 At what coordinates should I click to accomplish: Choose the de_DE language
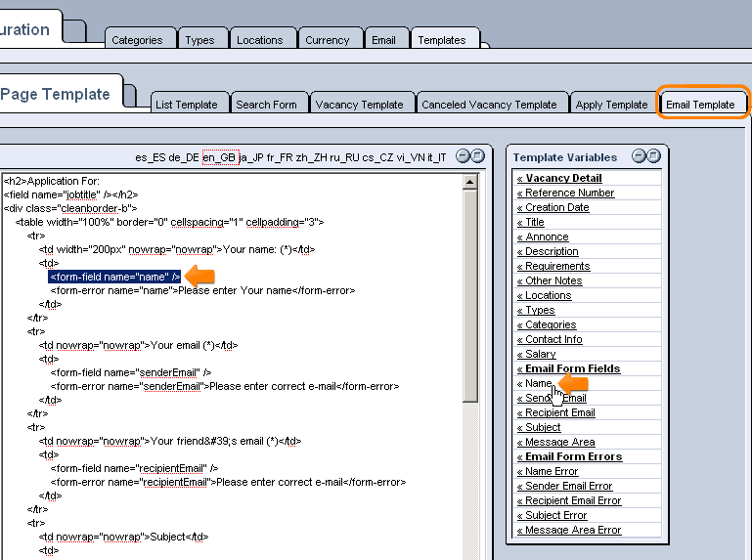[183, 157]
